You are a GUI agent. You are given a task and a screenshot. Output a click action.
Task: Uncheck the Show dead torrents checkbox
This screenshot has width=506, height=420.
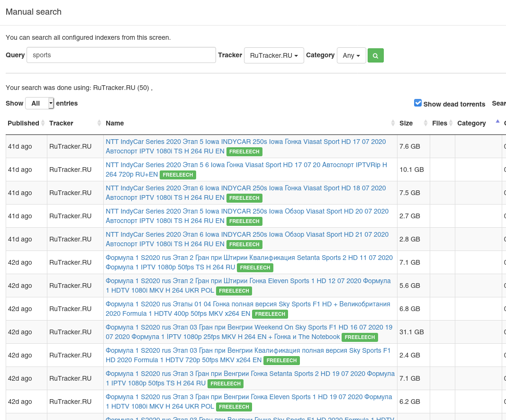point(418,103)
